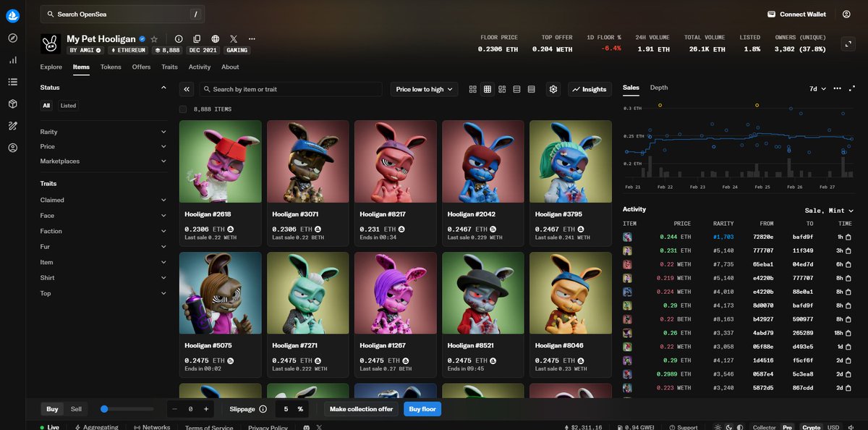Expand the Marketplaces filter

click(103, 161)
